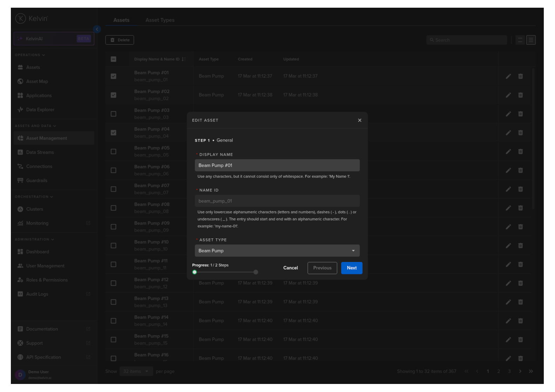Viewport: 555px width, 392px height.
Task: Open the items per page dropdown
Action: (x=136, y=371)
